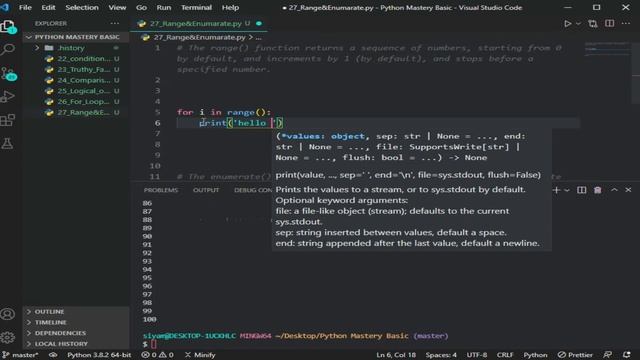Add a new terminal with plus icon

coord(556,190)
